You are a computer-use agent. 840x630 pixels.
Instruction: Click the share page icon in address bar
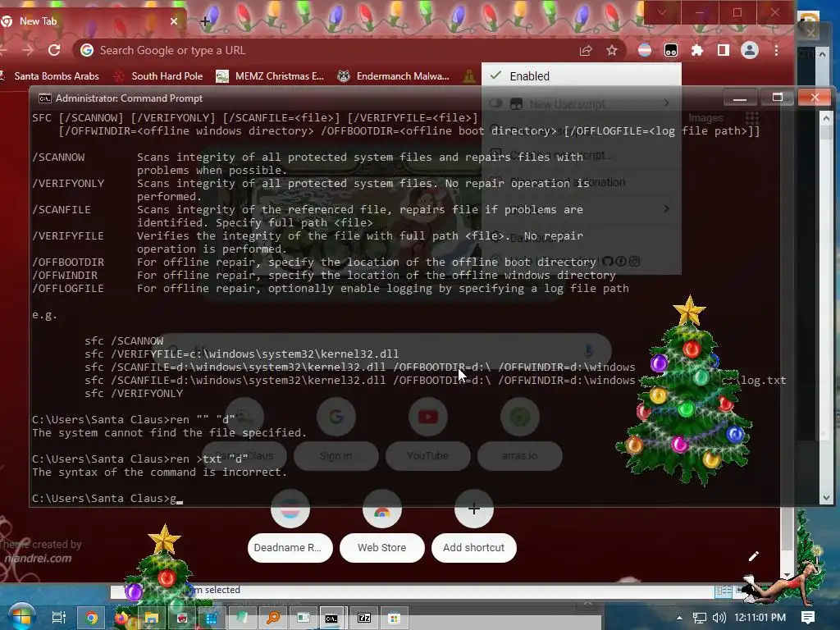click(x=586, y=50)
